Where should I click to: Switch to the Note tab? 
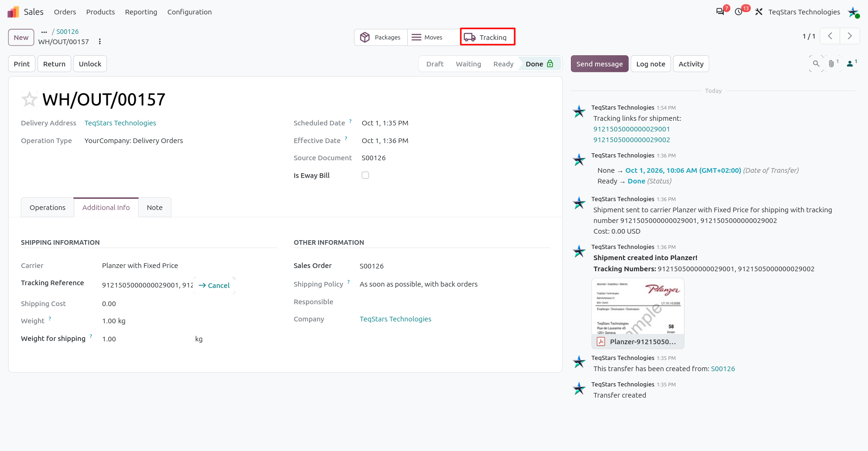pos(155,208)
